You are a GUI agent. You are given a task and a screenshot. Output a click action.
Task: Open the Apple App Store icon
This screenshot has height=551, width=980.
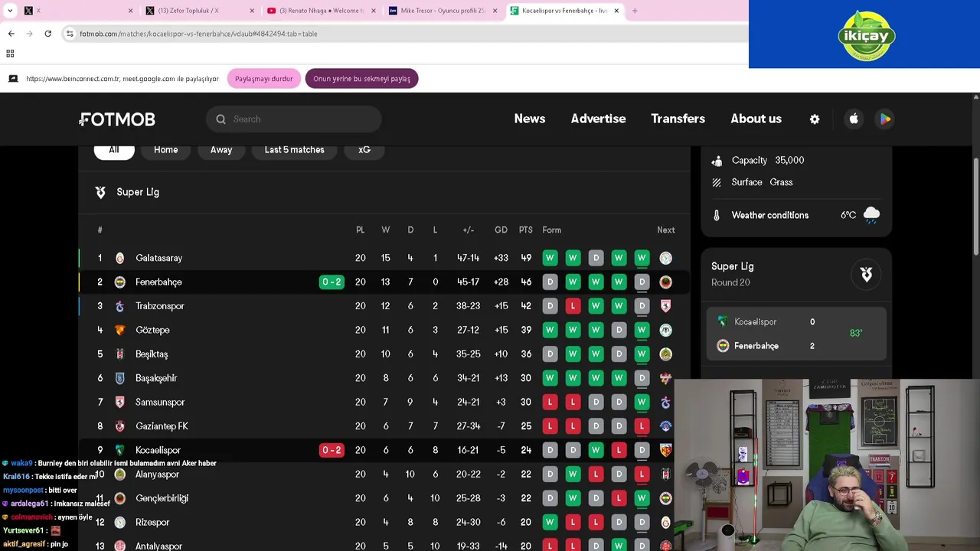pyautogui.click(x=854, y=119)
